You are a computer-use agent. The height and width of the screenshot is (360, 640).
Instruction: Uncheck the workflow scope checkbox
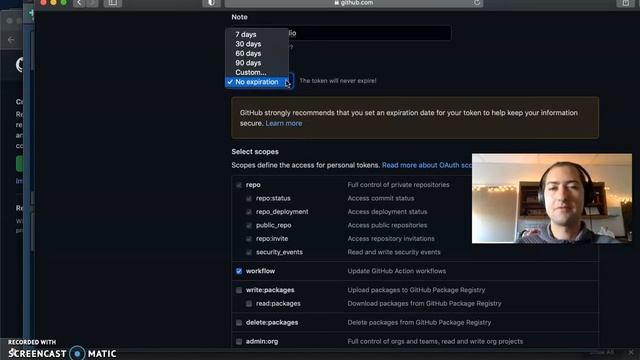[x=239, y=271]
